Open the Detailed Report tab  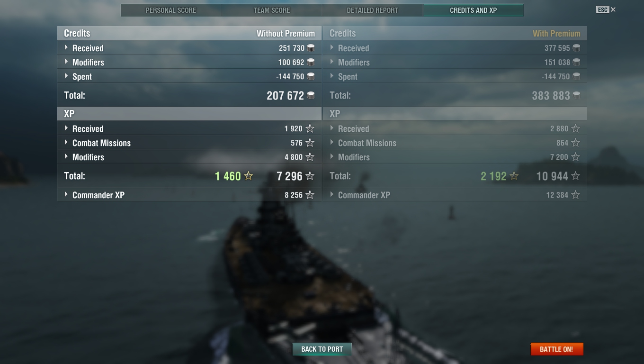point(373,10)
